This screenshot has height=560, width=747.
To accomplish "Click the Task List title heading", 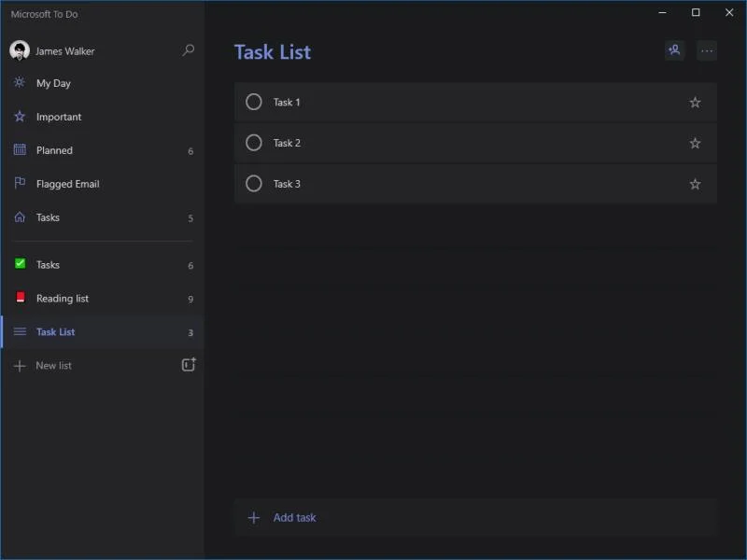I will pyautogui.click(x=273, y=52).
